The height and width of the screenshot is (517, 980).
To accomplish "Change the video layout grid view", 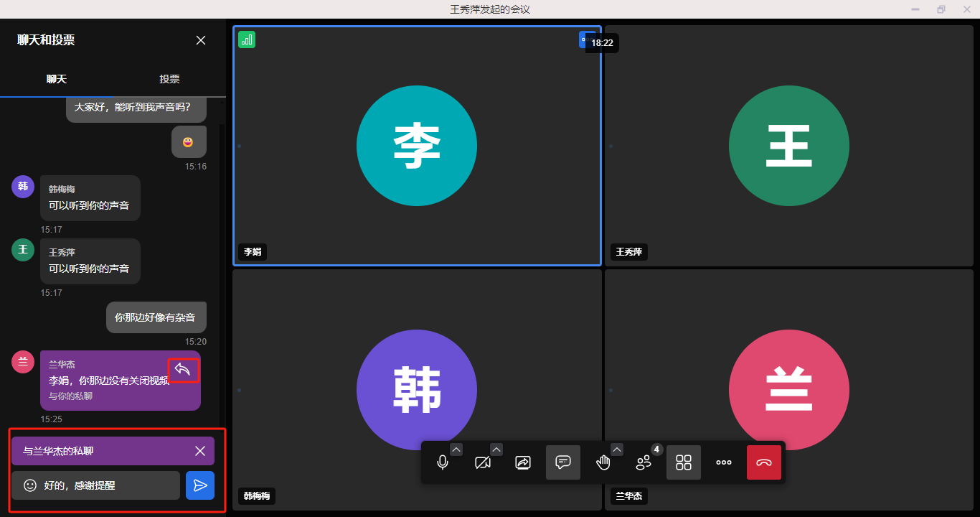I will [684, 462].
